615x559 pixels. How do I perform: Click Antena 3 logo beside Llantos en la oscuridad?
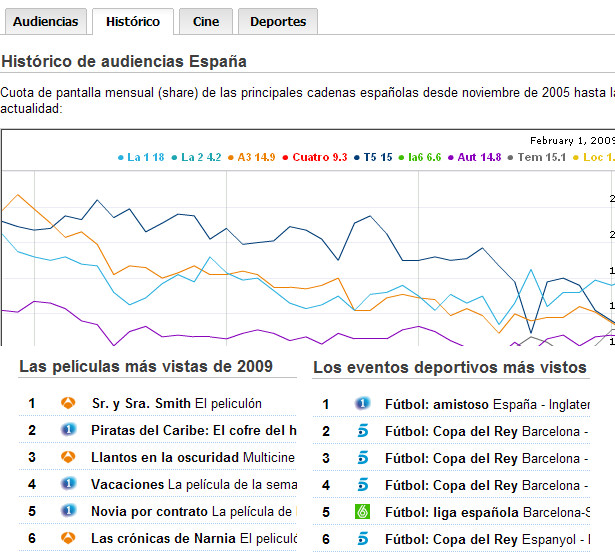tap(69, 457)
